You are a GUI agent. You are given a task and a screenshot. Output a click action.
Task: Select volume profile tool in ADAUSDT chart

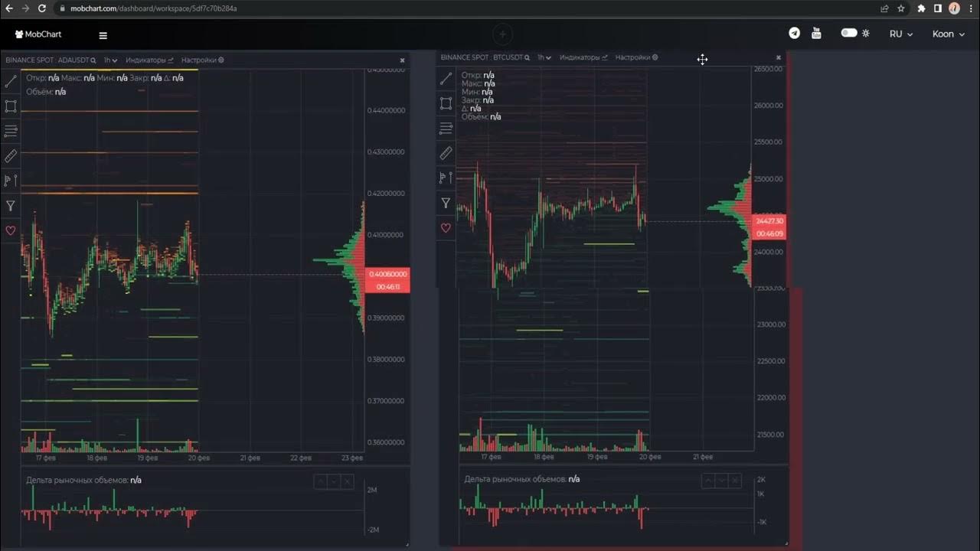[11, 181]
